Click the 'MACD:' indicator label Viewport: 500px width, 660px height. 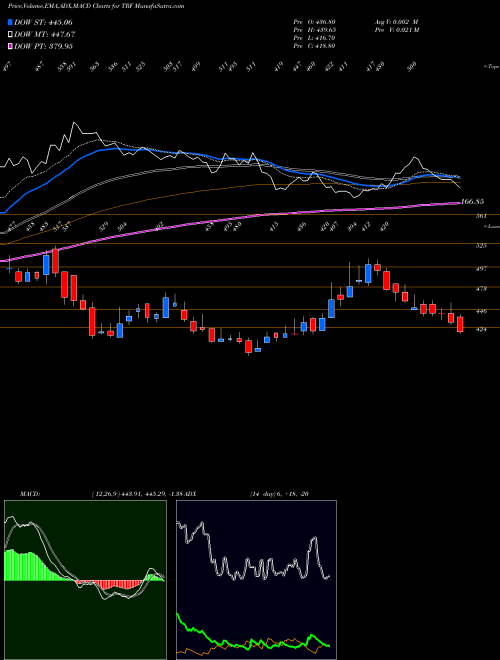pyautogui.click(x=29, y=493)
